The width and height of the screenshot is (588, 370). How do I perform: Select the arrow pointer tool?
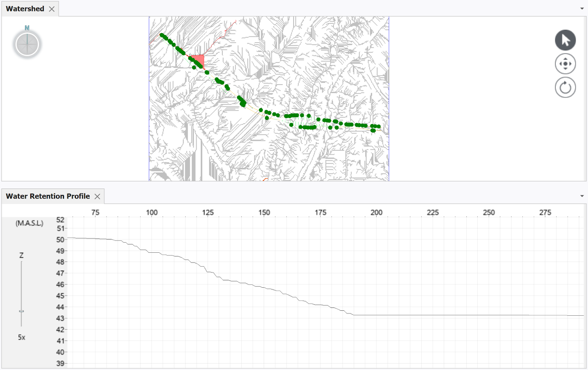click(565, 40)
